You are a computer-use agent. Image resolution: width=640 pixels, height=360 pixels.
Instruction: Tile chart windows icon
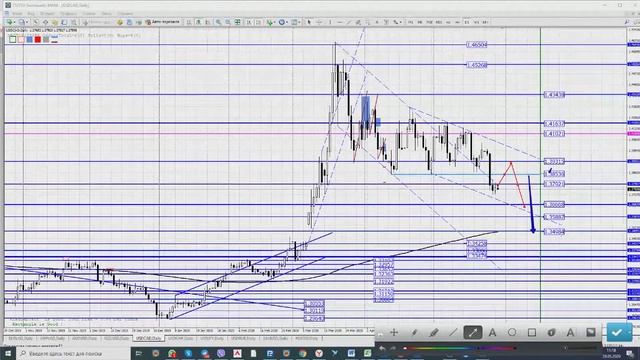pyautogui.click(x=237, y=22)
